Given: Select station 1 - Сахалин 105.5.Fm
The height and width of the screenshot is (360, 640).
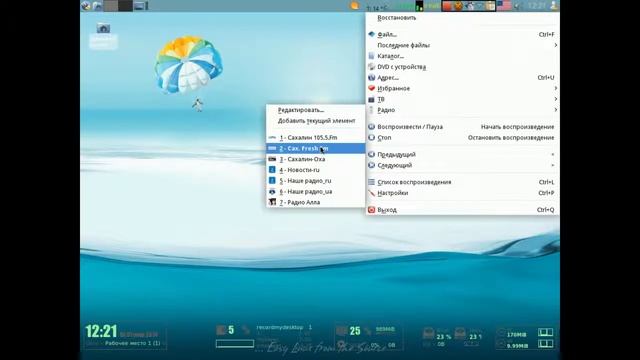Looking at the screenshot, I should click(316, 138).
